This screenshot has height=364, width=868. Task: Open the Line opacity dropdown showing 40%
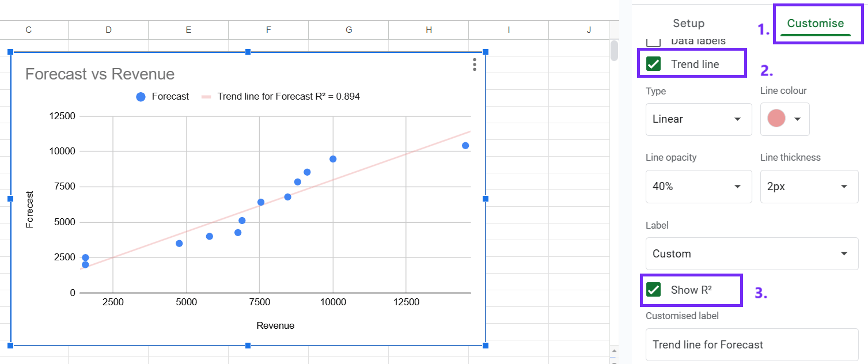698,186
